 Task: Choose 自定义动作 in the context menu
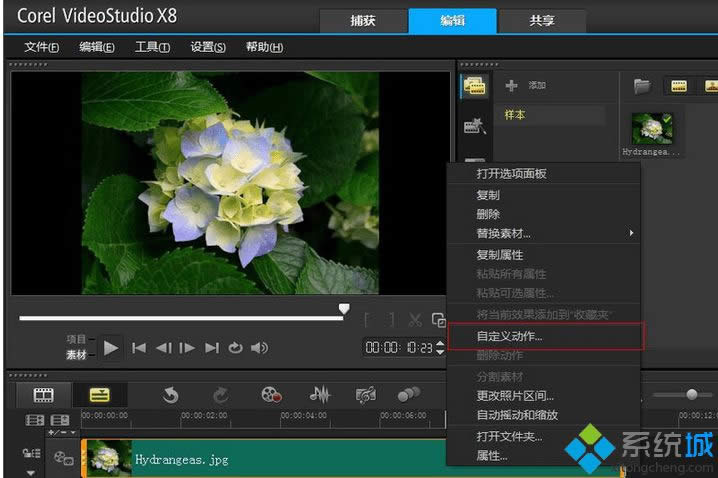pyautogui.click(x=510, y=336)
